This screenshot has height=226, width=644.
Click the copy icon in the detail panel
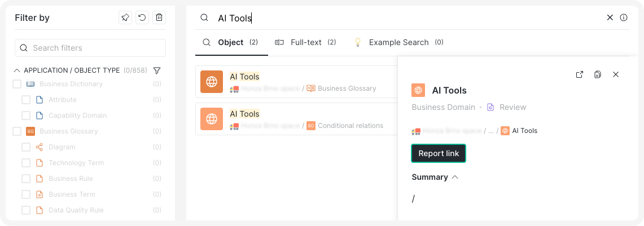[597, 74]
